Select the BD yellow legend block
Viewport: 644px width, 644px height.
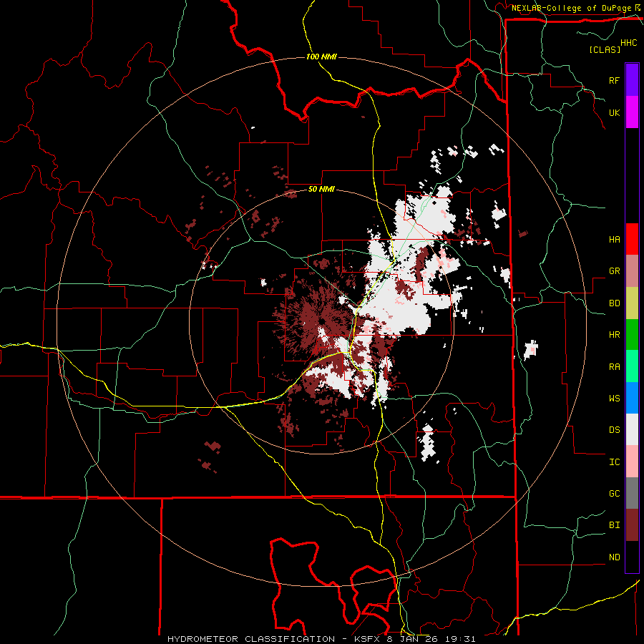point(632,303)
